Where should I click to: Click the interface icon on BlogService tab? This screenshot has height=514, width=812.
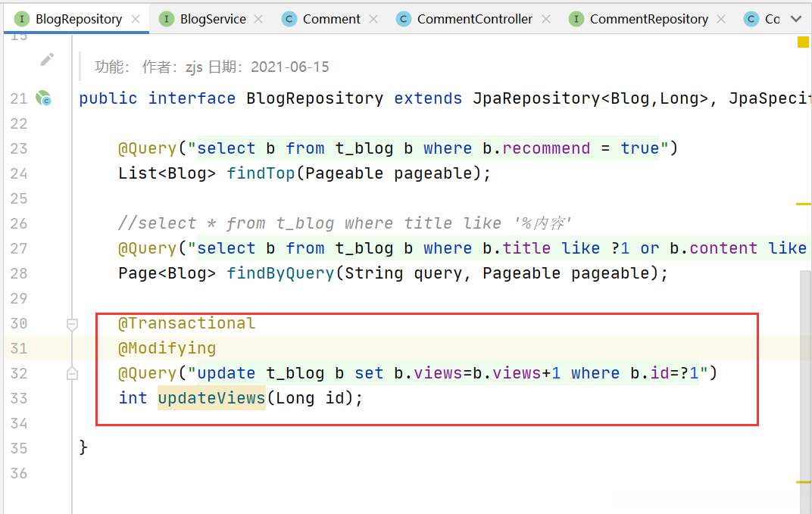[x=166, y=19]
